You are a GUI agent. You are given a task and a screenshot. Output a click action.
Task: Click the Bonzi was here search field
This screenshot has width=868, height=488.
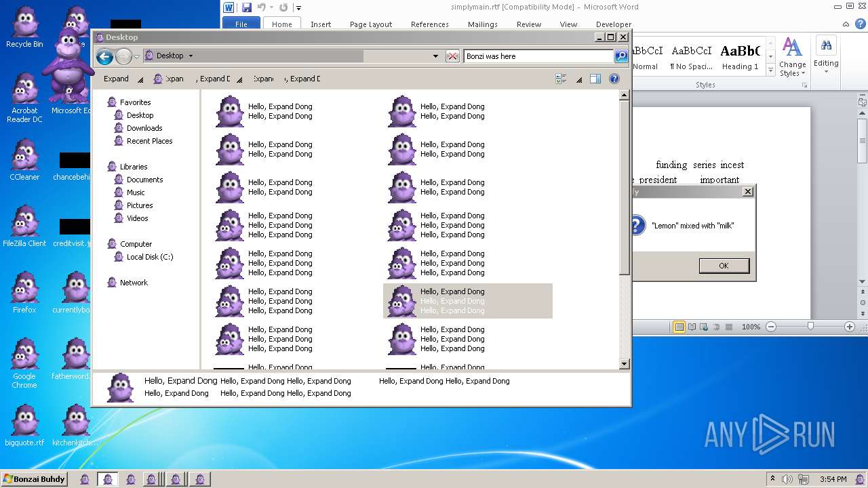coord(538,56)
